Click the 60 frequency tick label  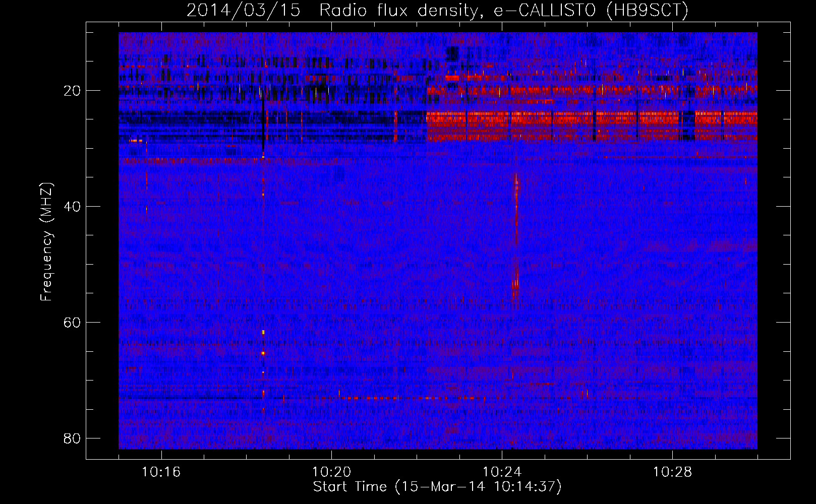tap(72, 322)
